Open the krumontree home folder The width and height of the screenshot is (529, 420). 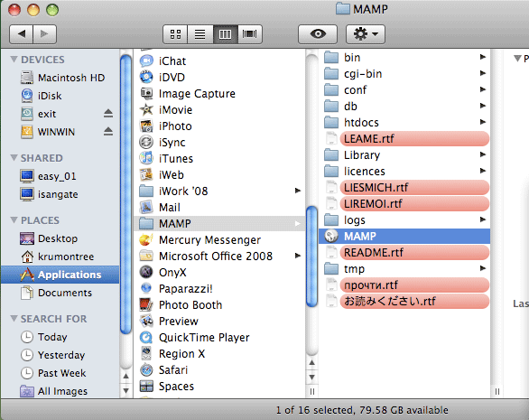(x=60, y=257)
